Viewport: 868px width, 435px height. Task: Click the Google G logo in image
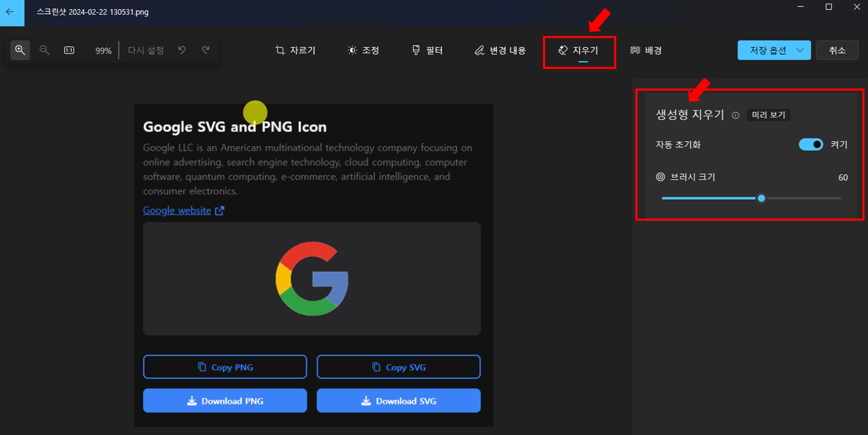312,279
